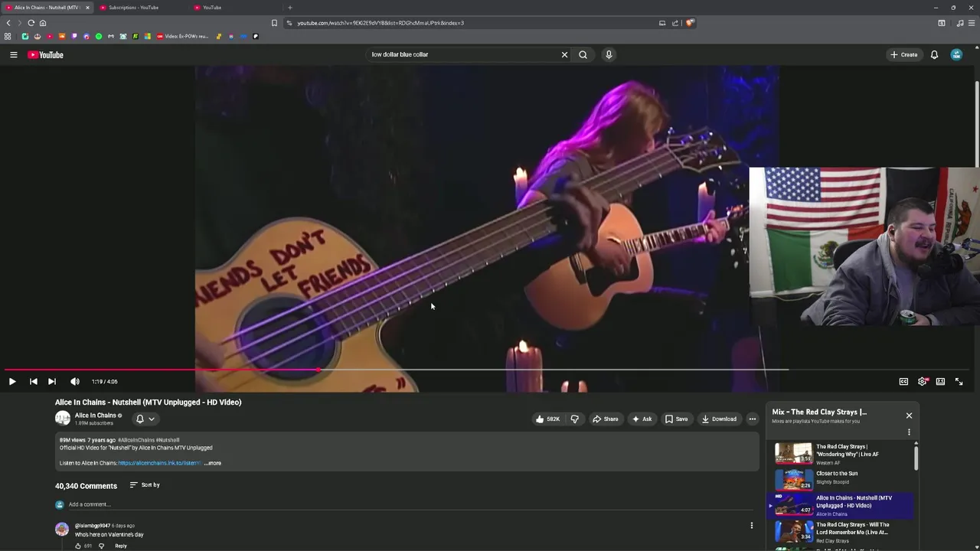The width and height of the screenshot is (980, 551).
Task: Open the Alice In Chains channel avatar
Action: [x=63, y=419]
